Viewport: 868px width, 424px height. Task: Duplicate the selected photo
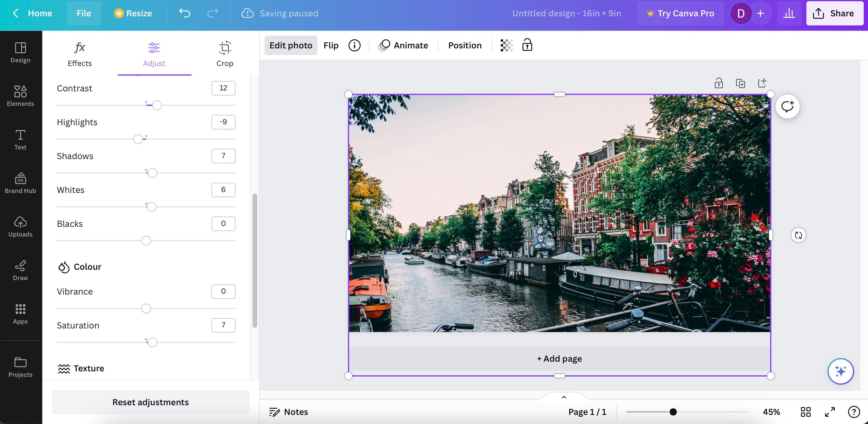point(740,83)
